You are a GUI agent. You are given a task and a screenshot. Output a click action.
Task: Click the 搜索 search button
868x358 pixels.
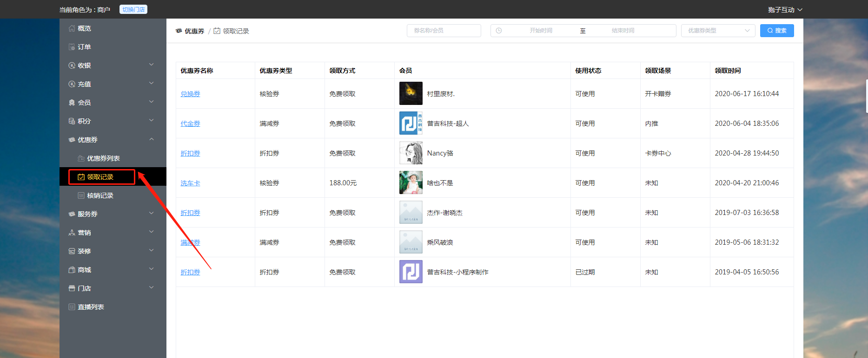tap(777, 31)
